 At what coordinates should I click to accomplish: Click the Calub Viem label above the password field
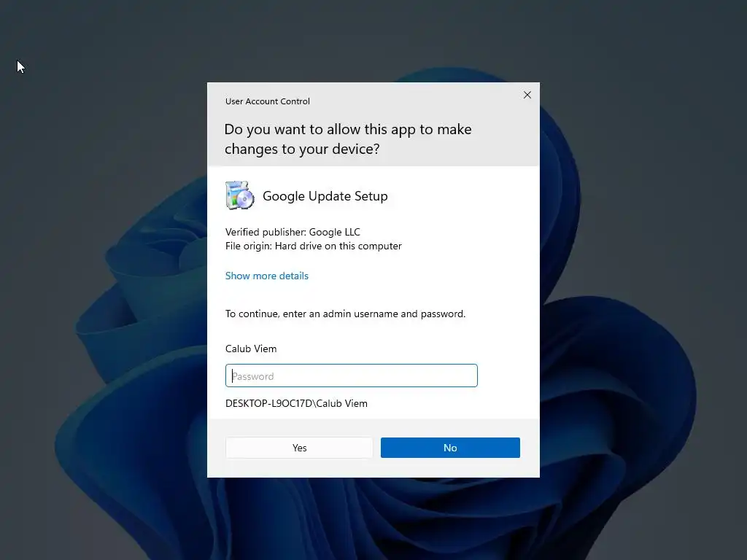click(x=251, y=349)
